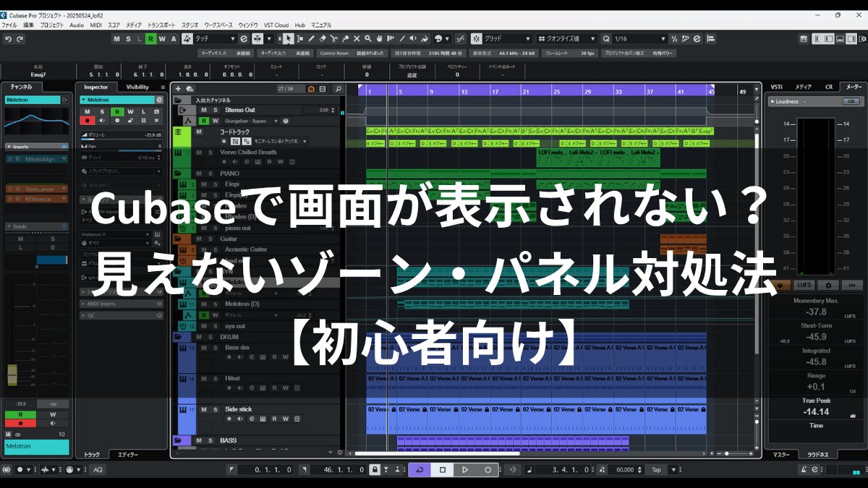Click the track search magnifier icon

point(338,89)
